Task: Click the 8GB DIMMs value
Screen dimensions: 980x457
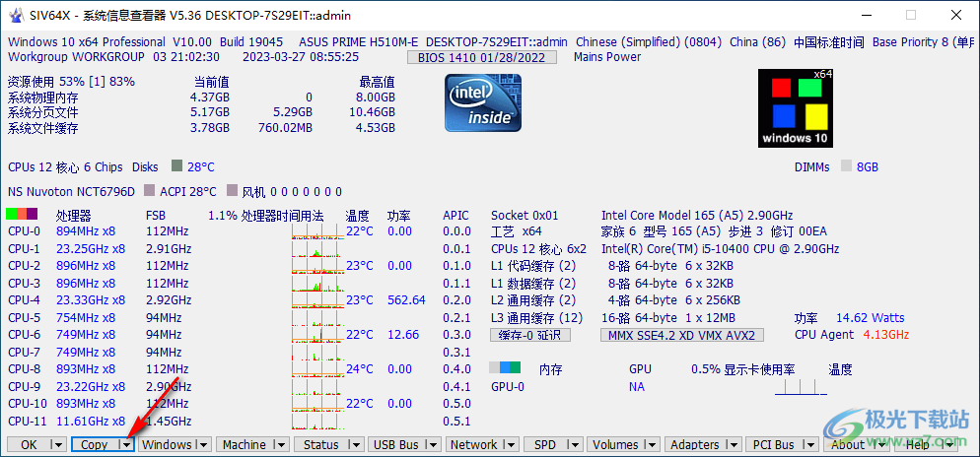Action: click(x=868, y=166)
